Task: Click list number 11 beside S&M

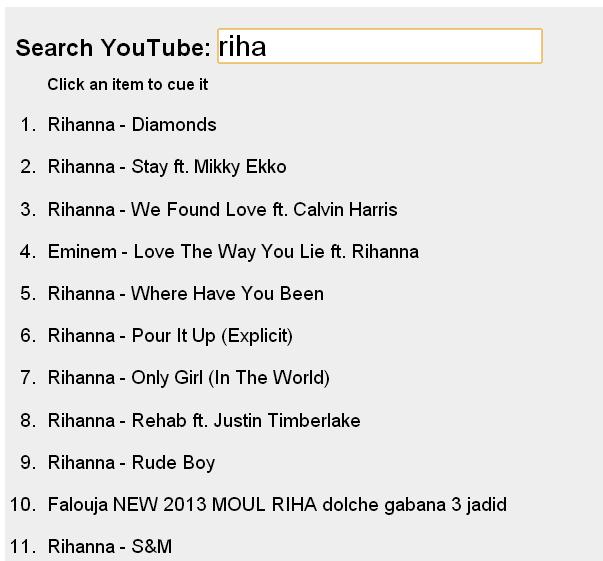Action: point(23,547)
